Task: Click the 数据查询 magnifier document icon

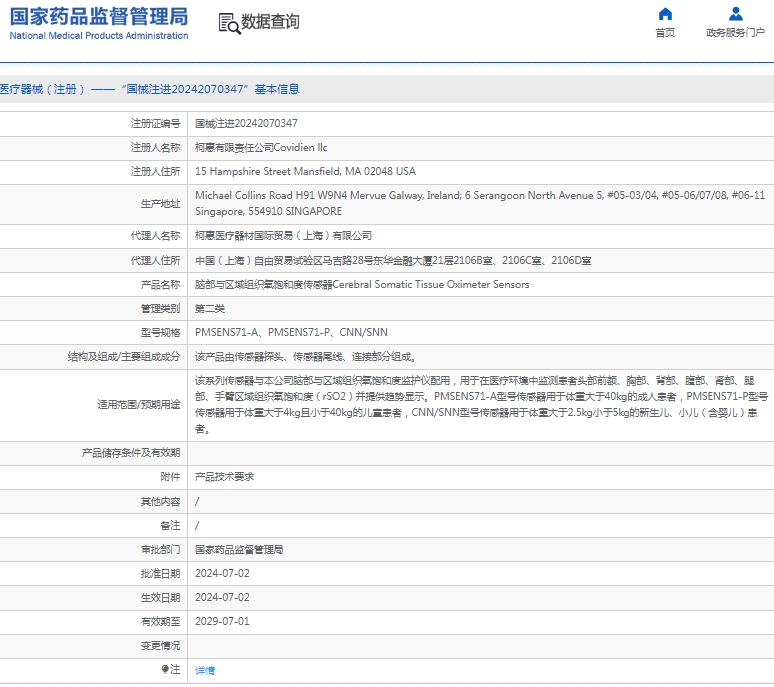Action: 230,23
